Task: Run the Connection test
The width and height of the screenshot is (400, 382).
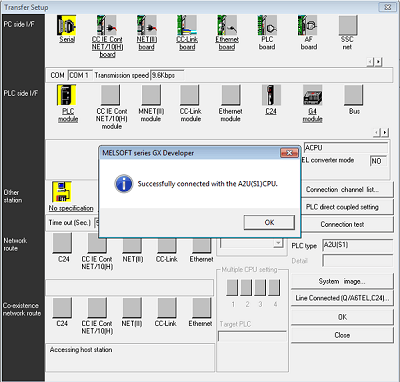Action: tap(347, 224)
